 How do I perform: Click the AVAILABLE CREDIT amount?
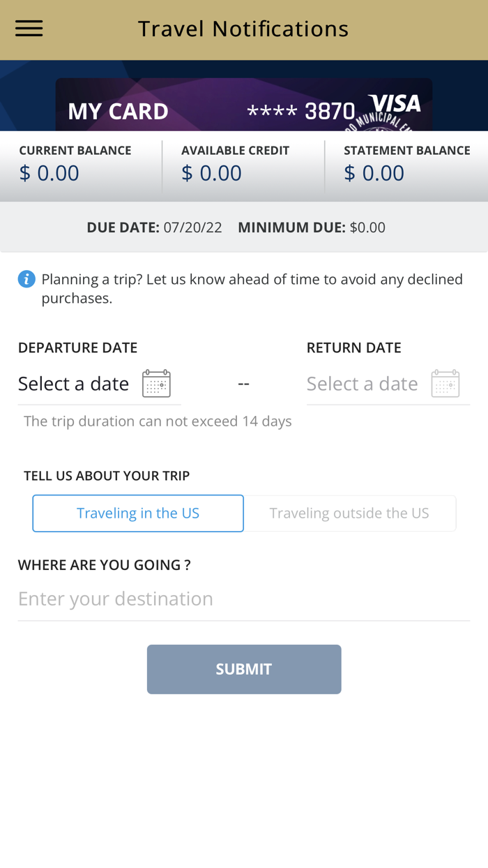coord(211,172)
